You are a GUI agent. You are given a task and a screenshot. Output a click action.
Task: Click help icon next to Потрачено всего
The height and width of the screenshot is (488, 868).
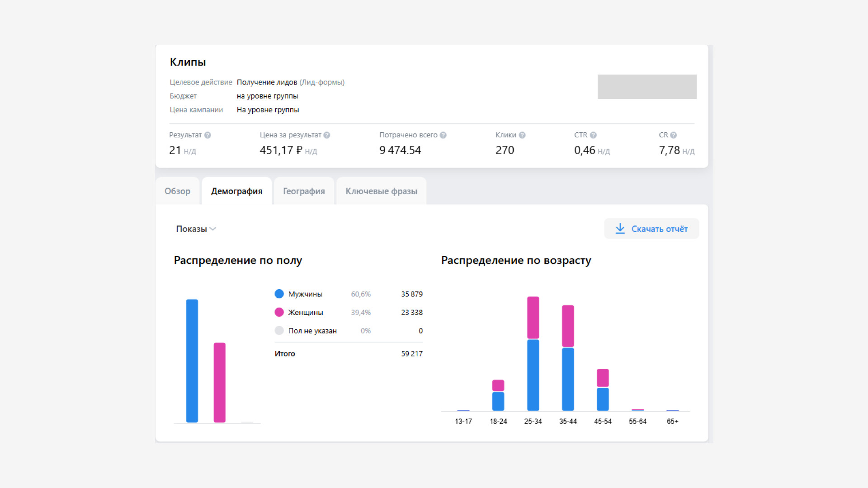[443, 135]
